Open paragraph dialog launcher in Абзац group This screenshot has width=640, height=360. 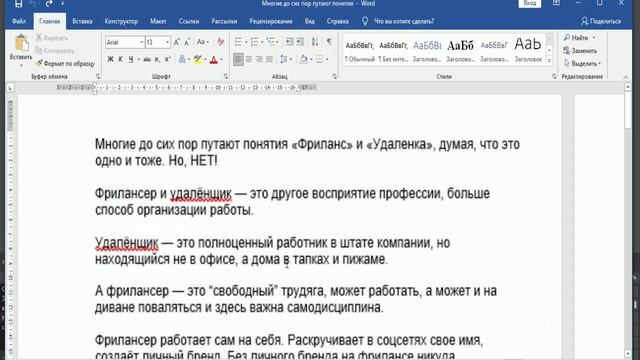(335, 76)
